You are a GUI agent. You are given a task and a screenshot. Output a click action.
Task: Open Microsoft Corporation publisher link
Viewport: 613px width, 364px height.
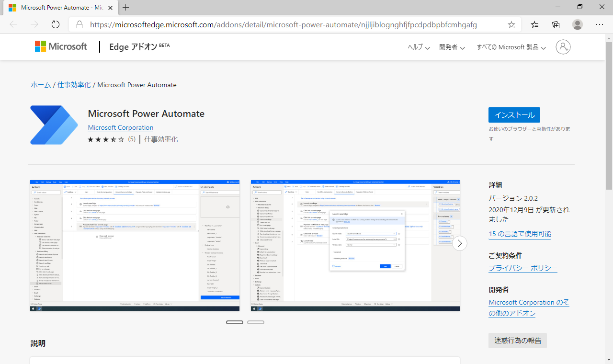121,127
